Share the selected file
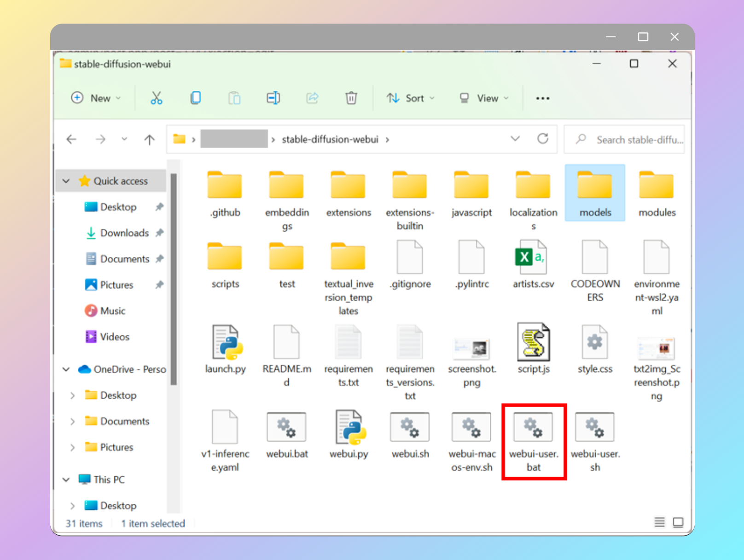 [312, 98]
